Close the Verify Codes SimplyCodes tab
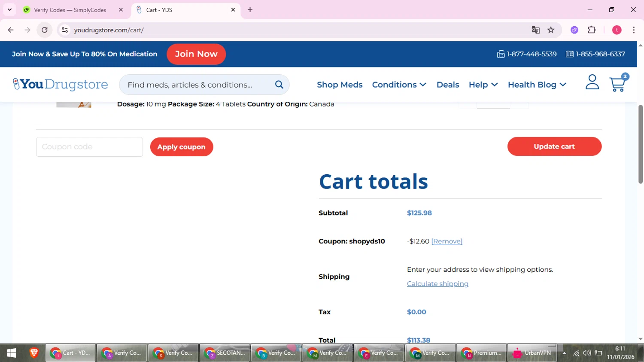Image resolution: width=644 pixels, height=362 pixels. click(121, 9)
